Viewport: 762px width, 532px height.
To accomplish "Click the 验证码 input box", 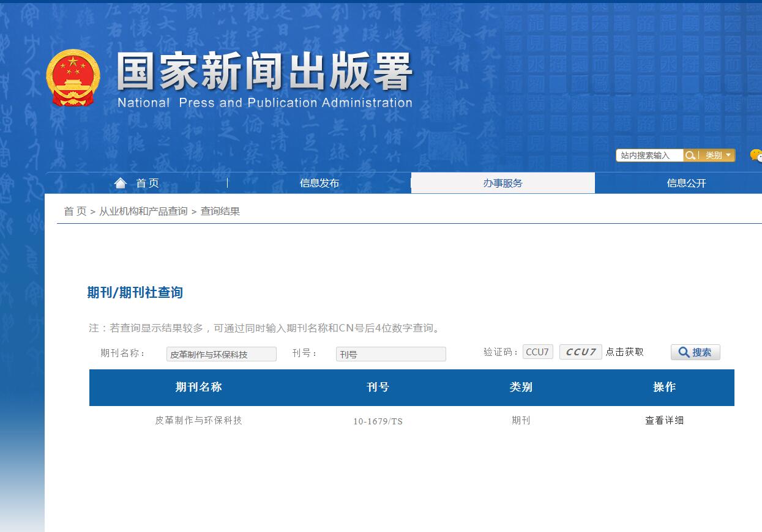I will click(x=537, y=351).
